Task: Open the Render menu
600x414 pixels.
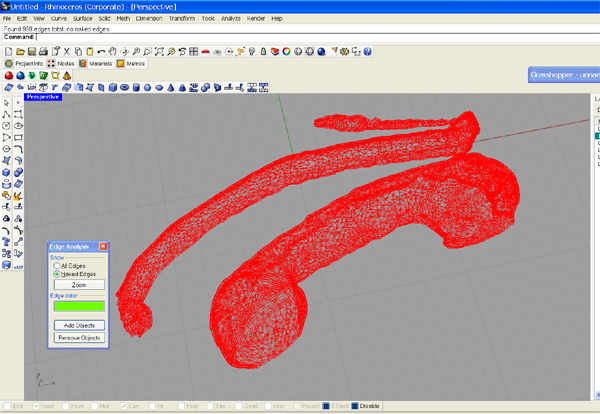Action: pyautogui.click(x=256, y=18)
